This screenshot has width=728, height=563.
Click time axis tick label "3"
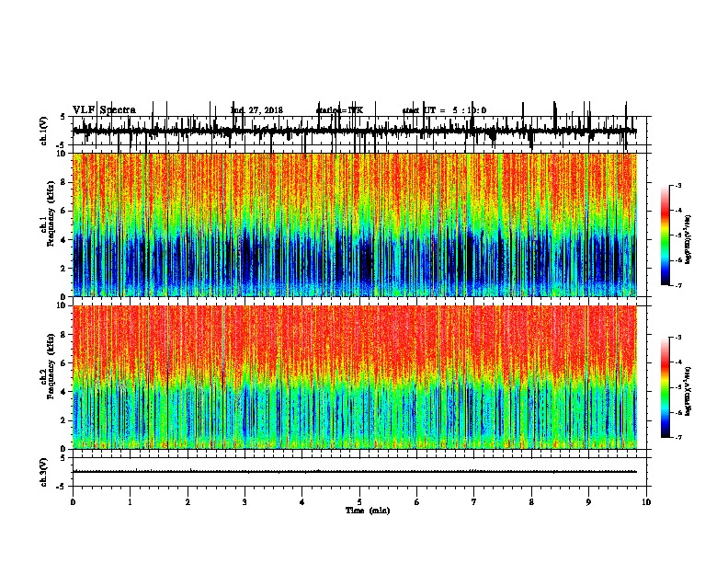point(245,502)
